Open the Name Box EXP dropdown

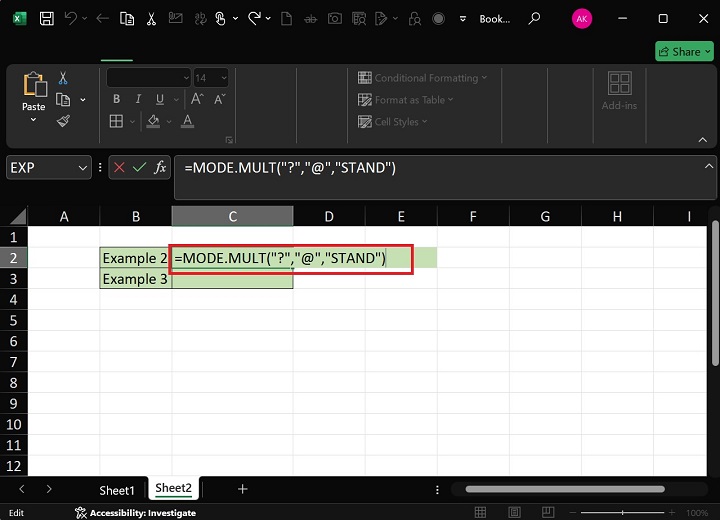click(83, 168)
